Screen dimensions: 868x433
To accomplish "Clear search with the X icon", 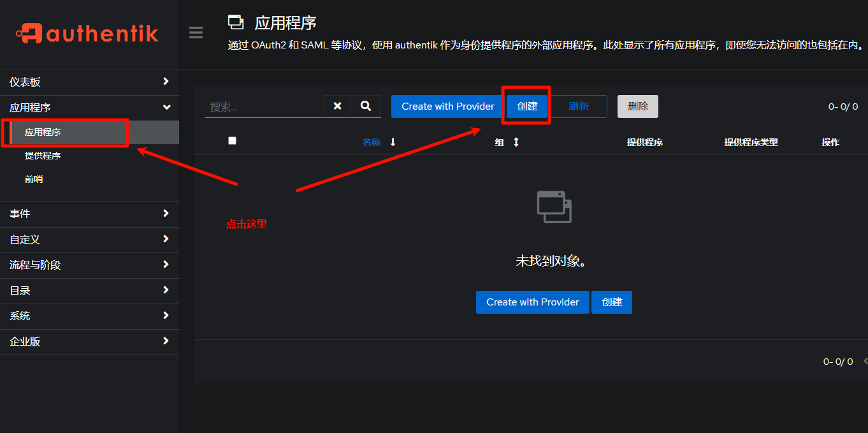I will pyautogui.click(x=337, y=106).
